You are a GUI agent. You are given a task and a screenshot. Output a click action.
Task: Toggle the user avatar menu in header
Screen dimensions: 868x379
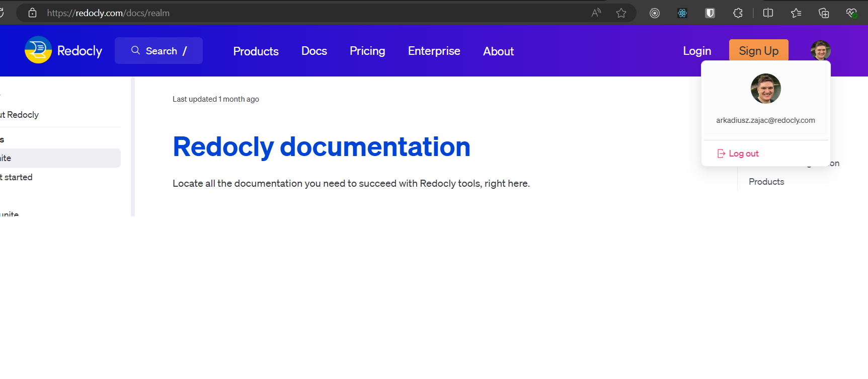pos(820,50)
